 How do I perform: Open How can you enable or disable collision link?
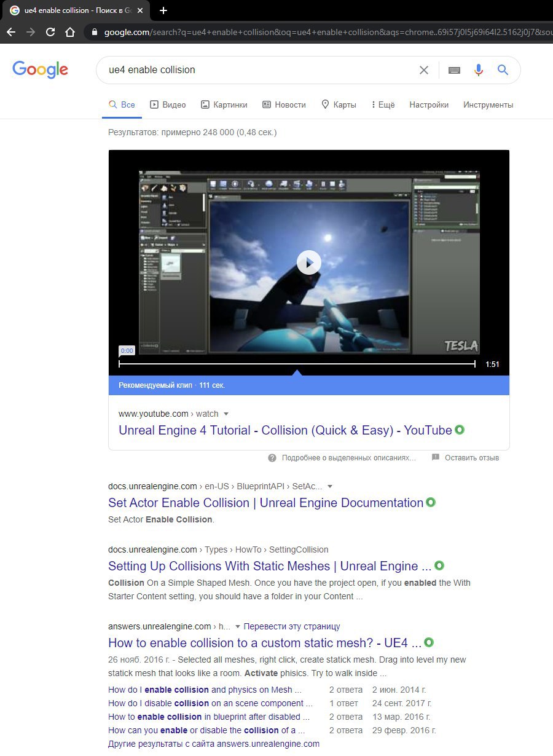tap(206, 730)
